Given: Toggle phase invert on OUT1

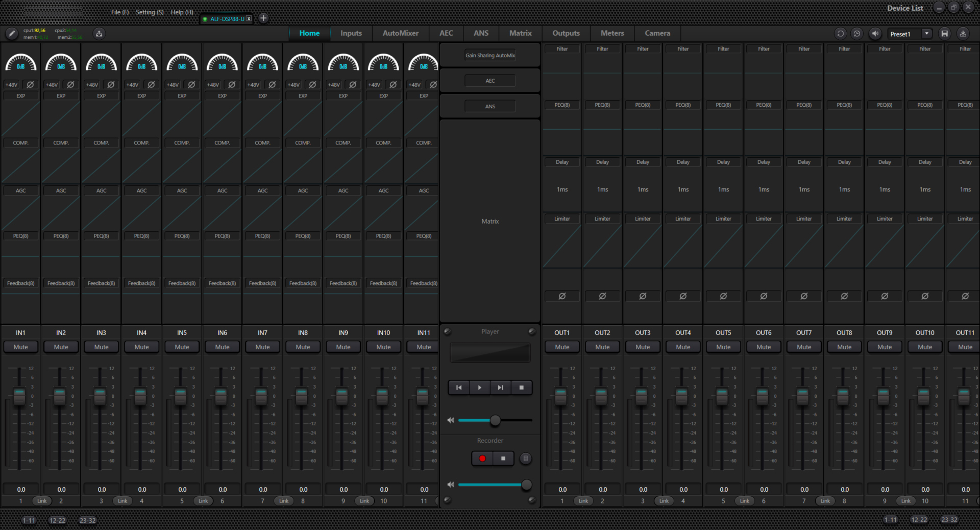Looking at the screenshot, I should [562, 296].
